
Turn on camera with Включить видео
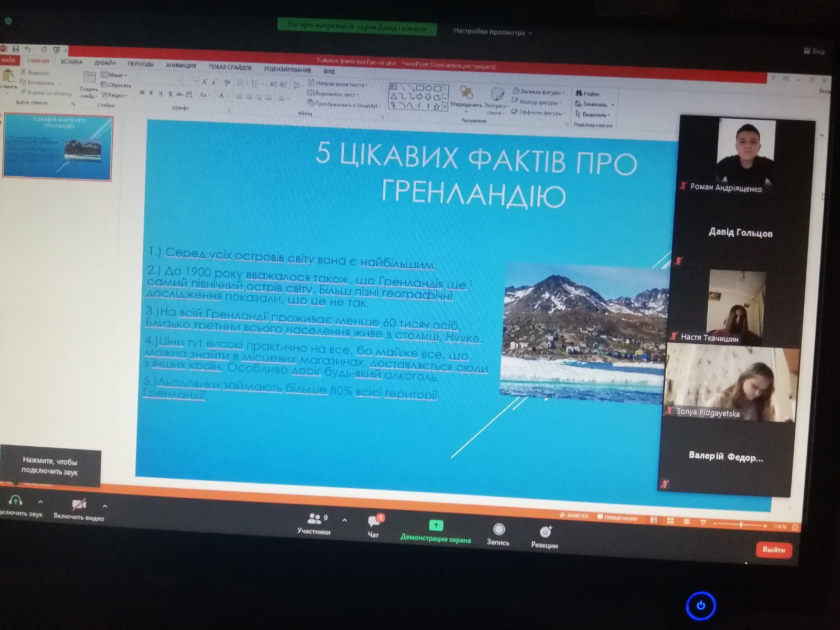pos(79,505)
